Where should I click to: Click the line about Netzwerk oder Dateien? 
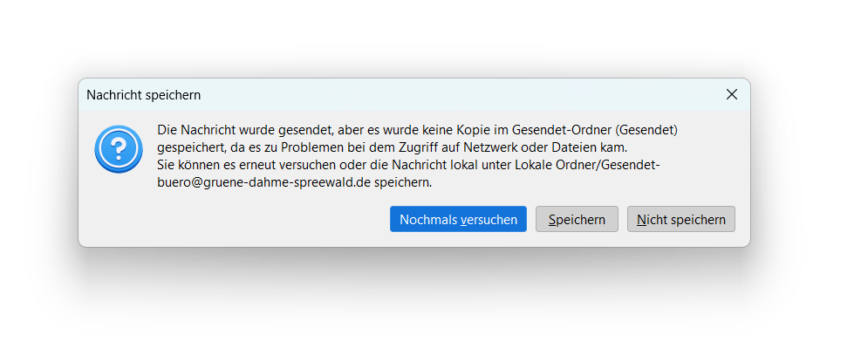[x=393, y=147]
